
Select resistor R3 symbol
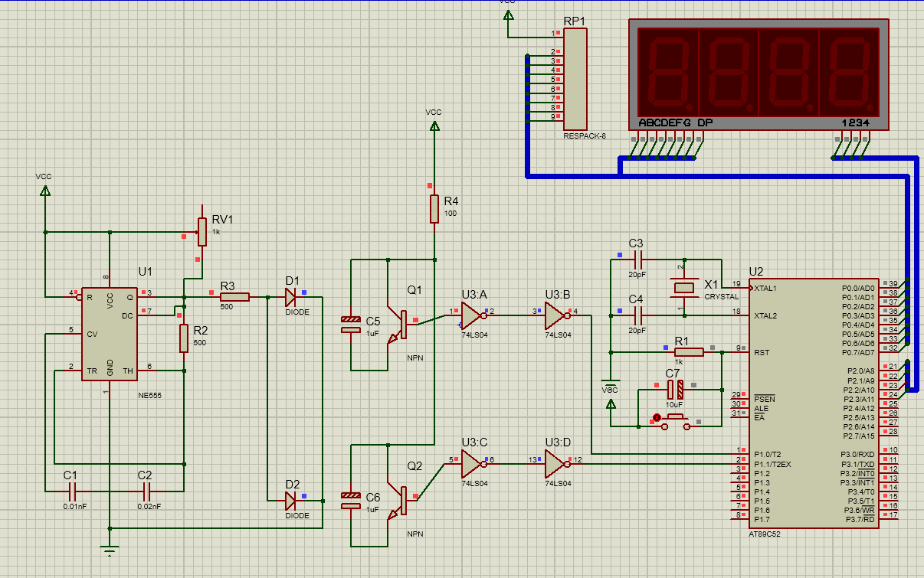click(234, 297)
